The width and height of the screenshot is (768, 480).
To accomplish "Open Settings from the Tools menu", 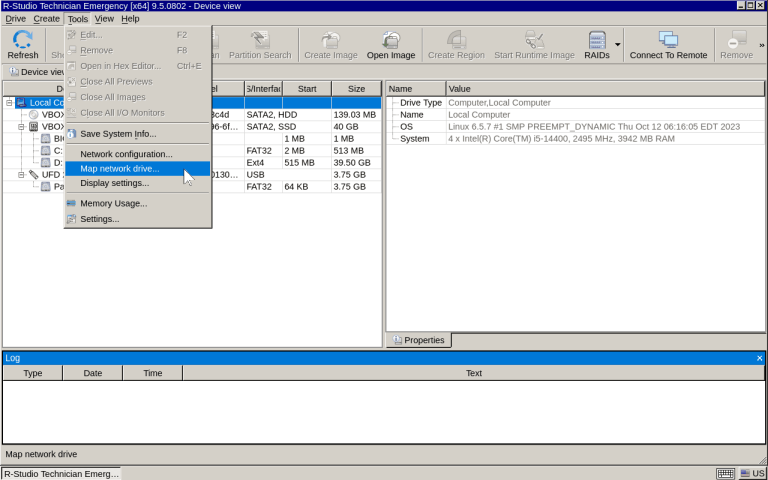I will point(99,219).
